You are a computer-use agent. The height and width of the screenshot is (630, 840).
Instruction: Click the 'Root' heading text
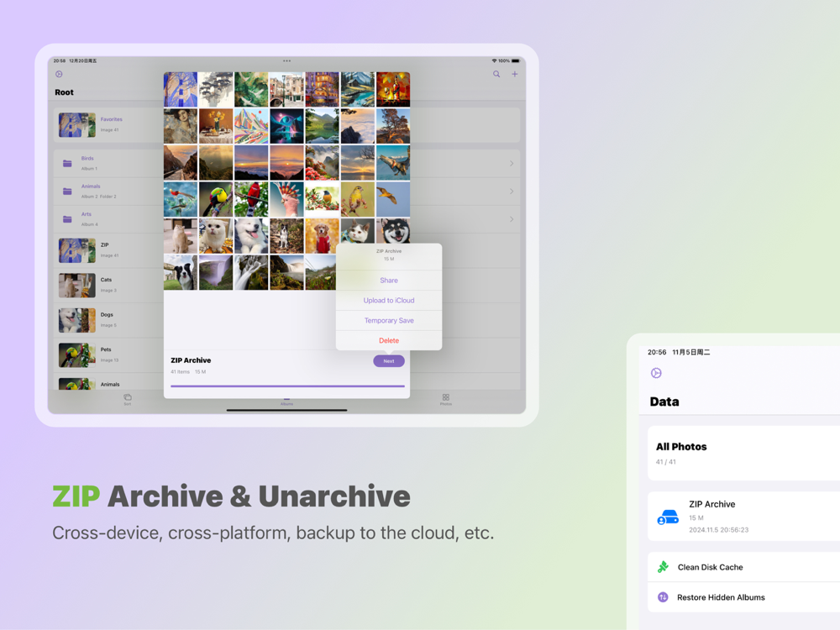coord(65,92)
